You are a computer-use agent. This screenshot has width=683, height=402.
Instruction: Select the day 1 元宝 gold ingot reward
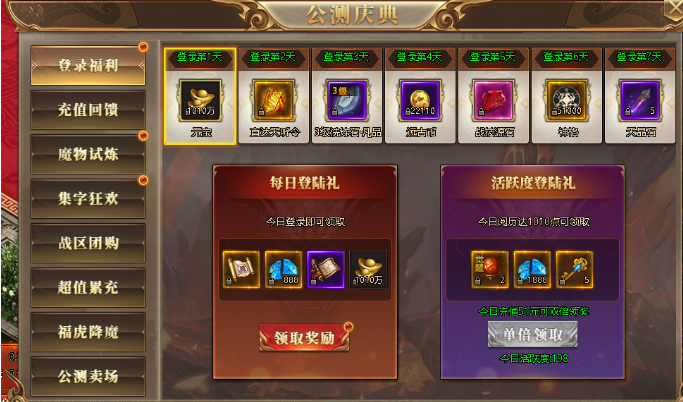coord(201,101)
